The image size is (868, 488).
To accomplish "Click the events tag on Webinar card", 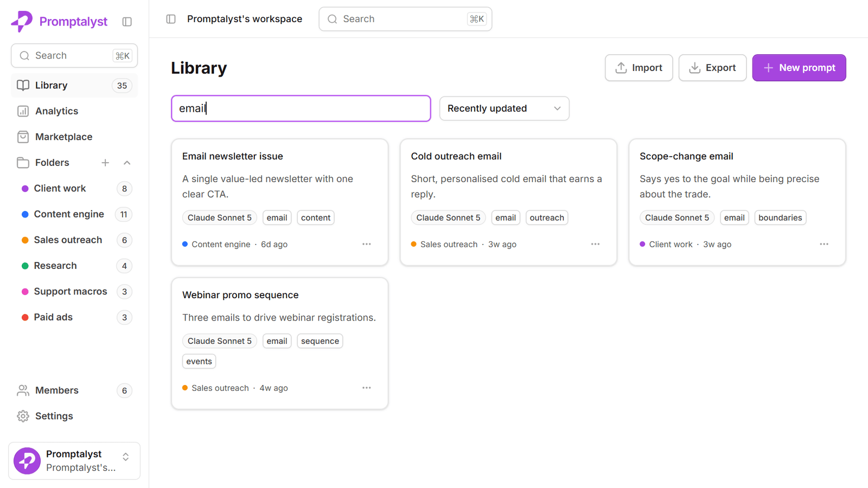I will coord(199,361).
